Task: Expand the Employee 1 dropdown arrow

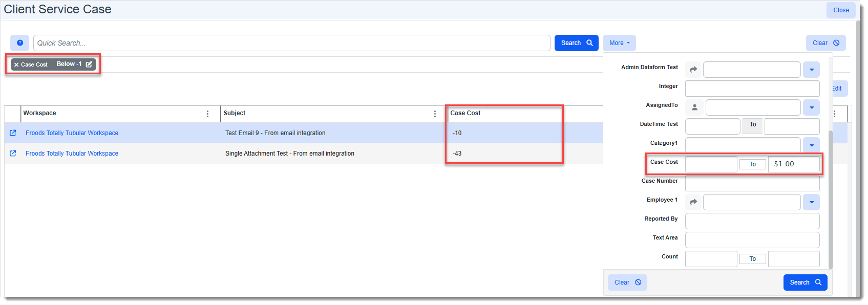Action: pos(811,202)
